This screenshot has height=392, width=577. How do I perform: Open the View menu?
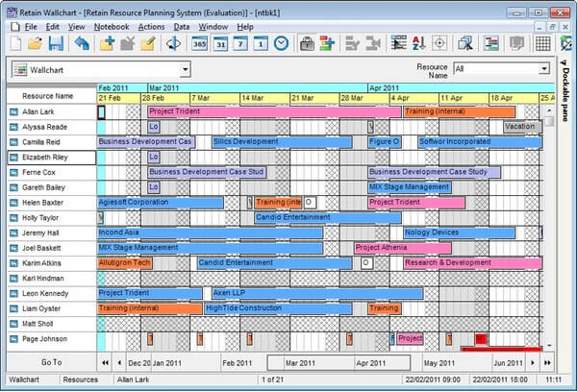coord(76,27)
